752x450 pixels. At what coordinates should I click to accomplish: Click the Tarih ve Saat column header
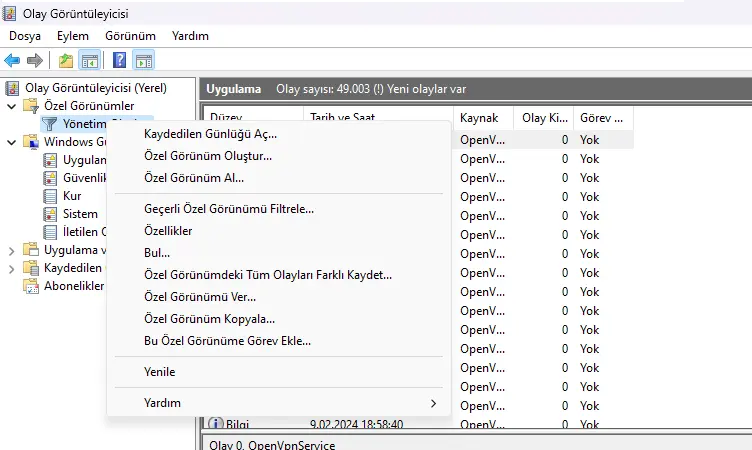tap(378, 114)
